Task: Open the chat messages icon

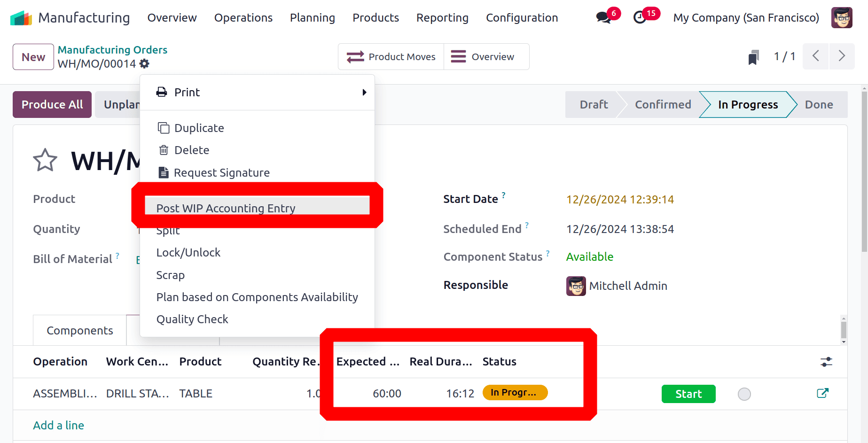Action: (x=603, y=18)
